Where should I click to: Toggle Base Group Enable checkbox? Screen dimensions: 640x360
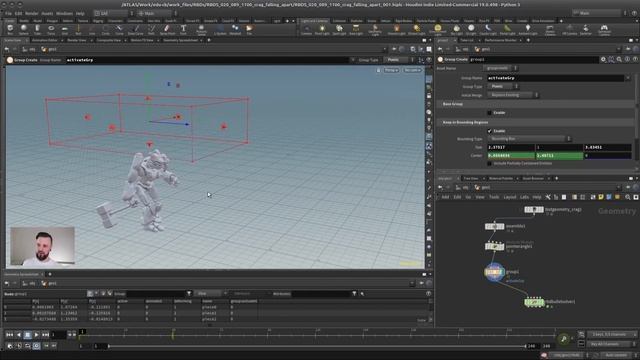(x=489, y=113)
